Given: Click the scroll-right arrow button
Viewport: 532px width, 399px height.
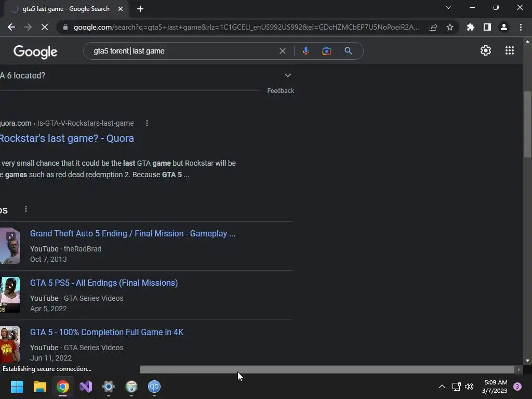Looking at the screenshot, I should coord(519,370).
